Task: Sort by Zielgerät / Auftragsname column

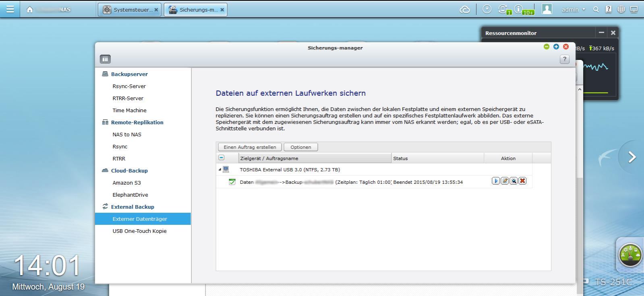Action: [x=315, y=158]
